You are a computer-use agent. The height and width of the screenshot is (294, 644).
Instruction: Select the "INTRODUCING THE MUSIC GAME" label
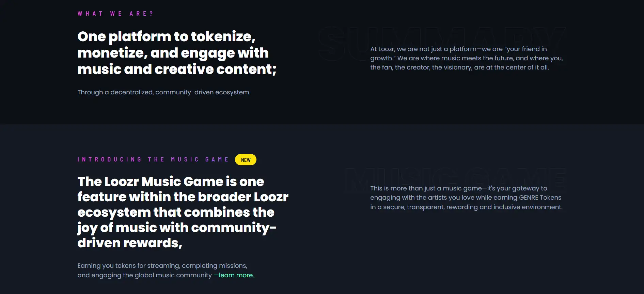[153, 159]
